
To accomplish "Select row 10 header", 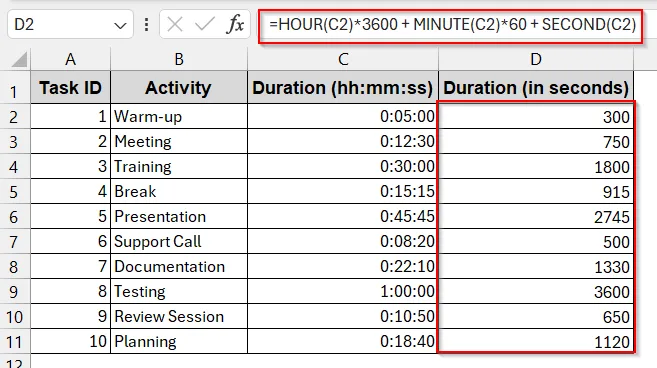I will click(x=14, y=316).
